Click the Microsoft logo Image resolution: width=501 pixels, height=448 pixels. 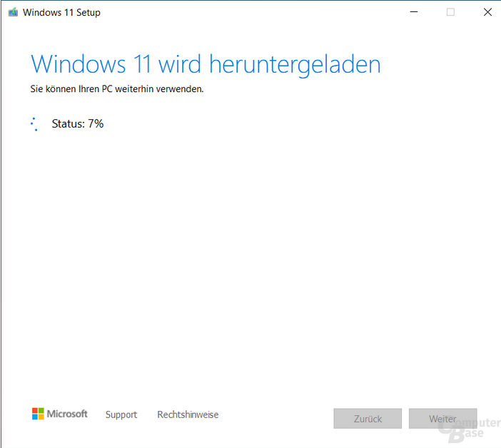pos(60,414)
